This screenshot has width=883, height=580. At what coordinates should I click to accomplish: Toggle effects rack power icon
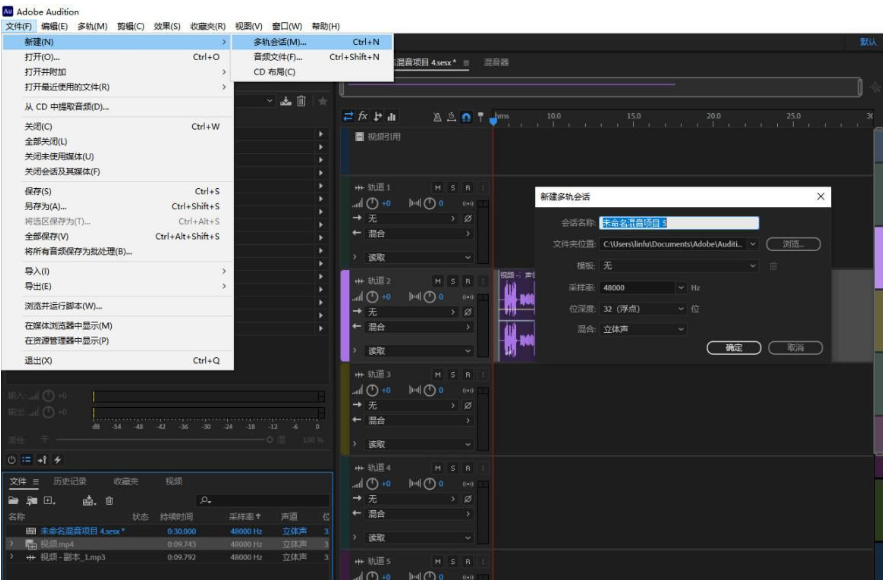click(11, 459)
